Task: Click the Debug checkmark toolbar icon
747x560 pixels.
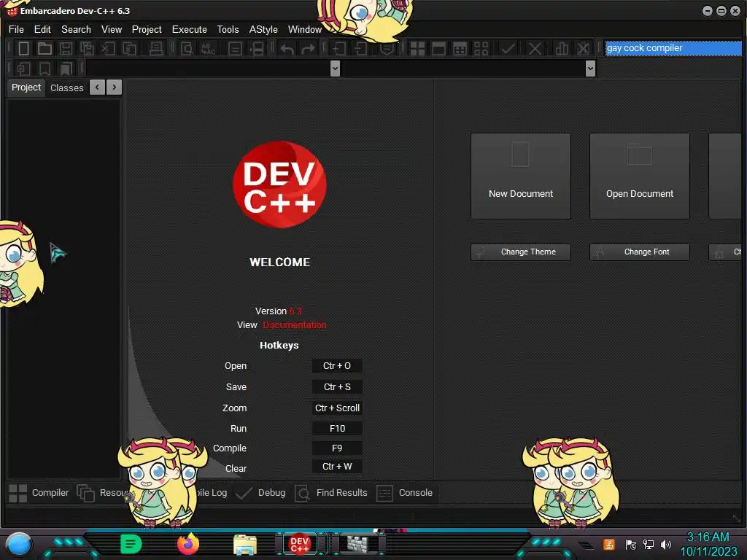Action: pos(508,48)
